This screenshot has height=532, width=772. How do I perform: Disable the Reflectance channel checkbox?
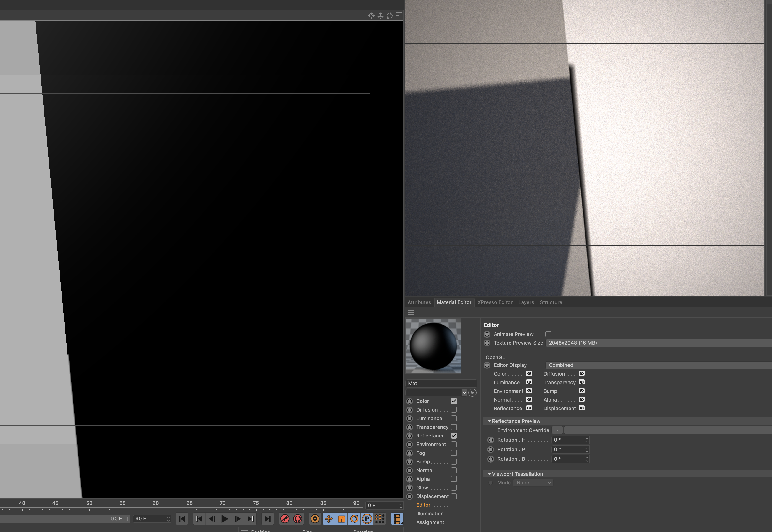click(x=454, y=436)
